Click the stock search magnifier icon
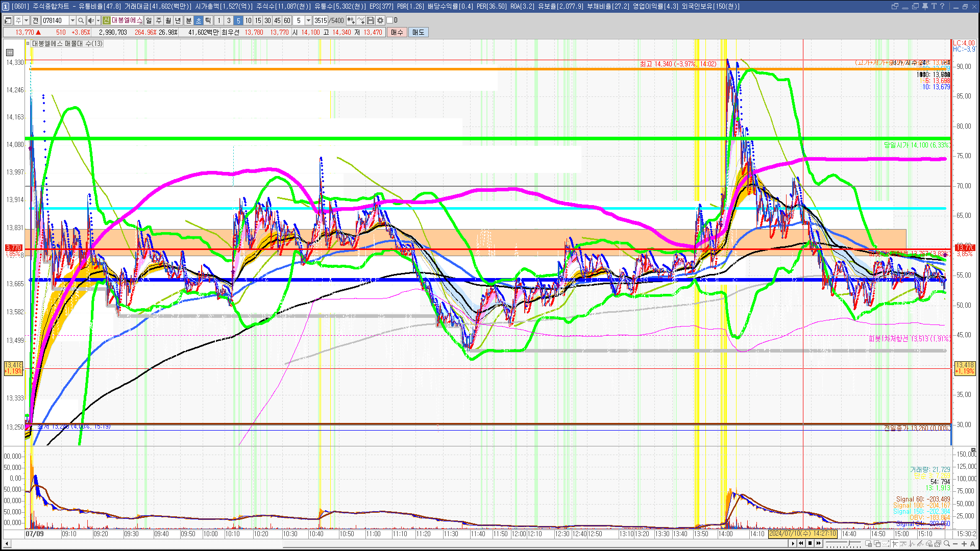 81,20
